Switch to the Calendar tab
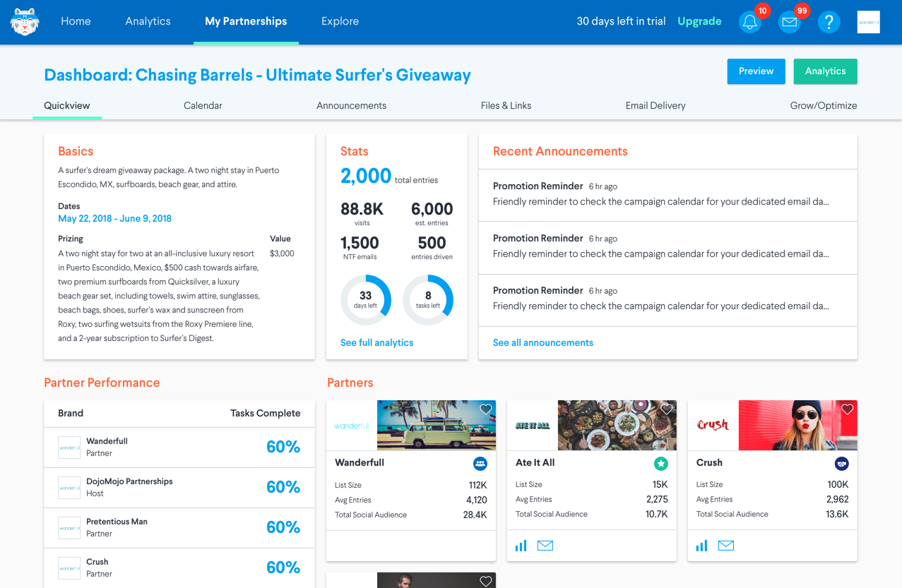Screen dimensions: 902x588 [x=203, y=106]
